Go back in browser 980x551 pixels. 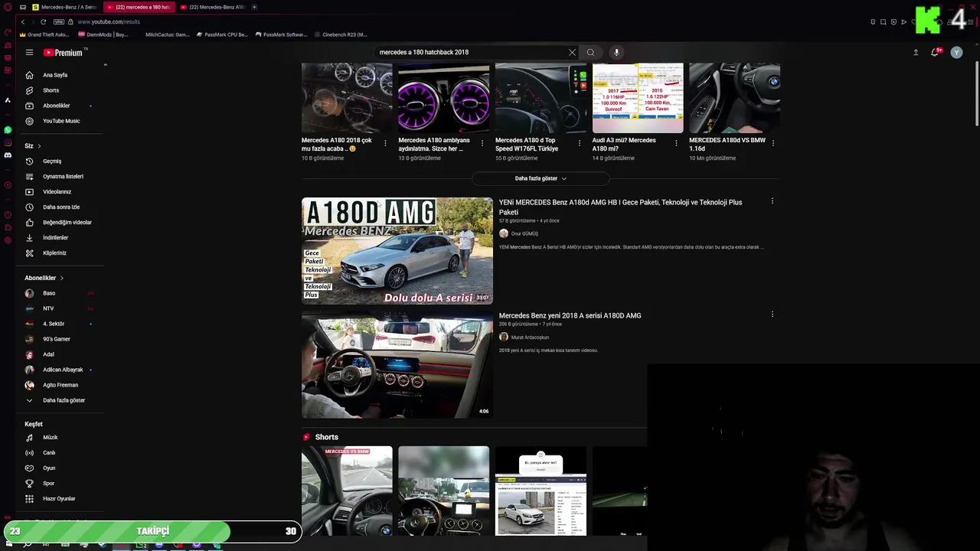point(22,22)
